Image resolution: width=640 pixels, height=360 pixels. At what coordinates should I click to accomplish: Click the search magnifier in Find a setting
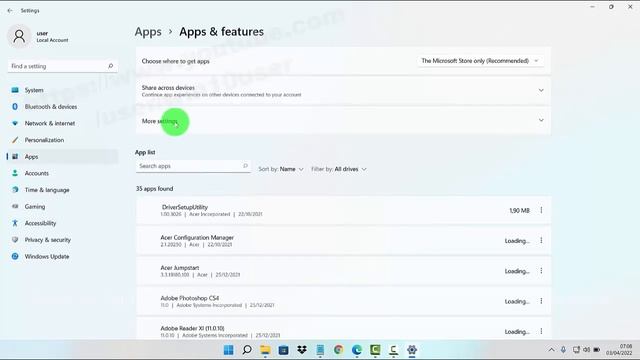click(x=110, y=66)
